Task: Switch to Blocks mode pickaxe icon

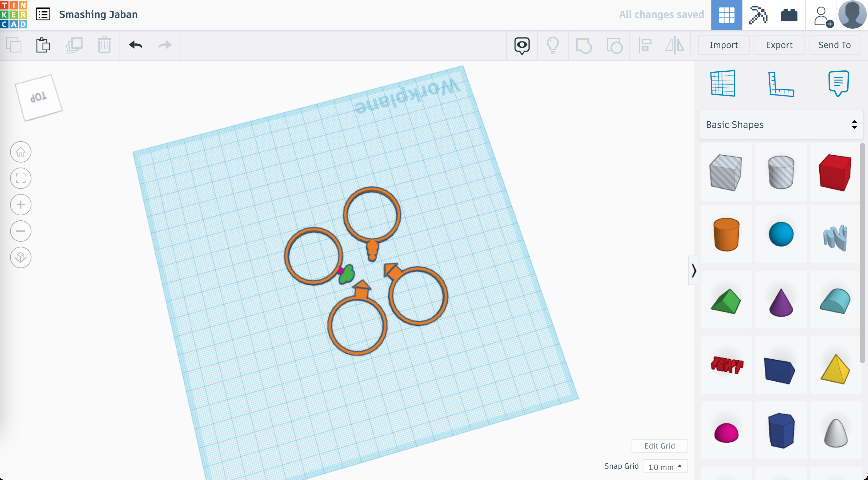Action: [758, 15]
